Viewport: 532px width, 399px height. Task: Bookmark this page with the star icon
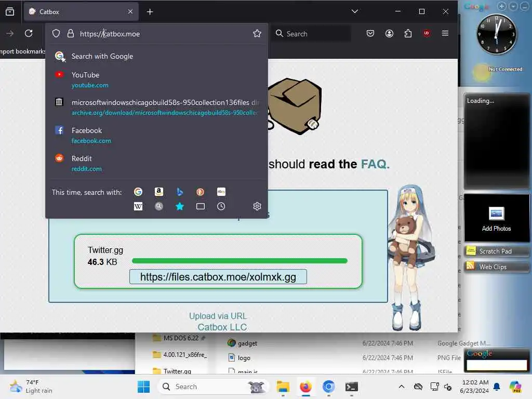(257, 33)
